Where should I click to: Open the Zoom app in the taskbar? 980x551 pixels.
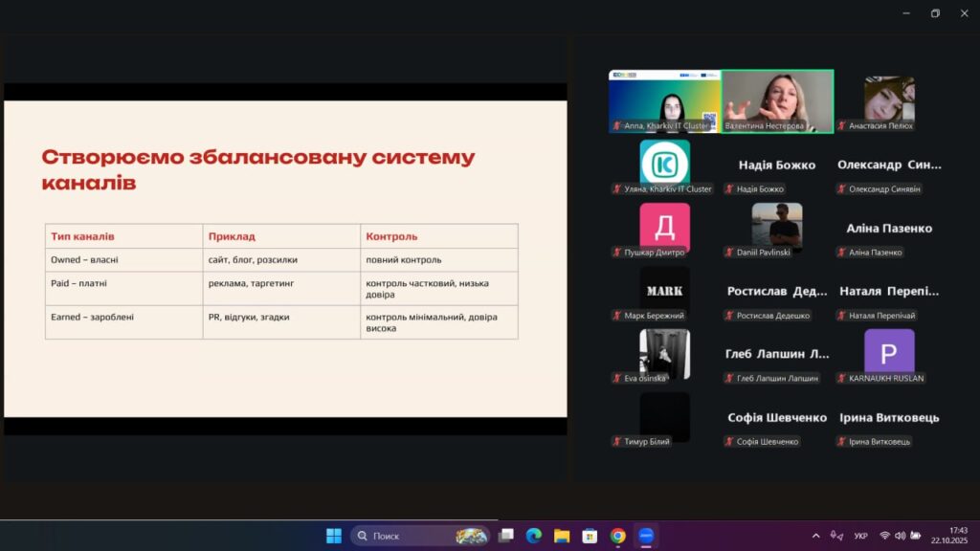646,536
